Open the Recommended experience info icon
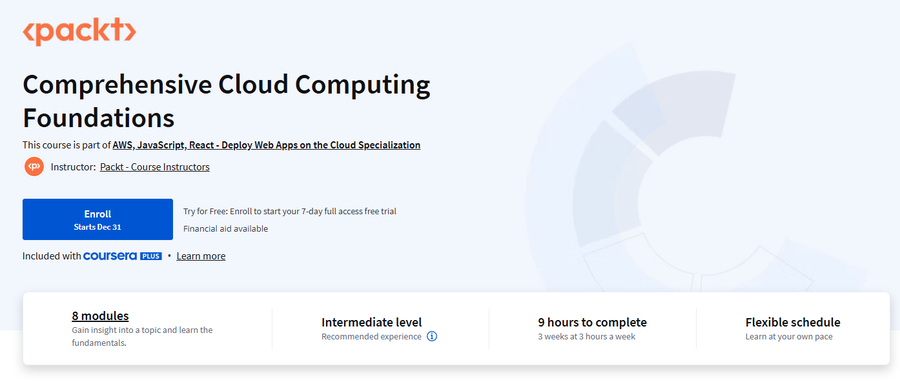 [x=432, y=337]
